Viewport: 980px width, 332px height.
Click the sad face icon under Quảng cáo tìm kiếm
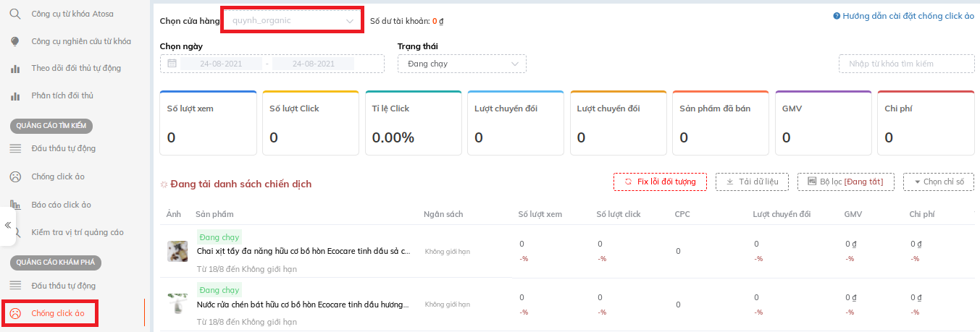coord(15,176)
